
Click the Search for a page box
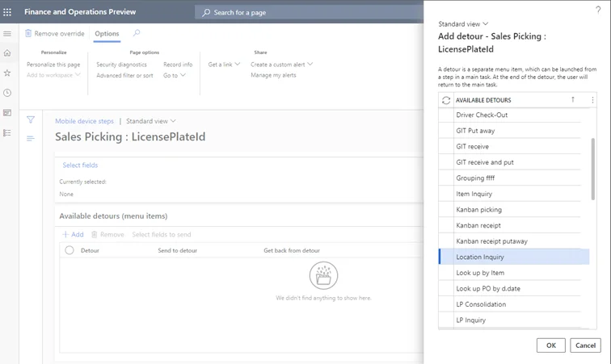(310, 12)
